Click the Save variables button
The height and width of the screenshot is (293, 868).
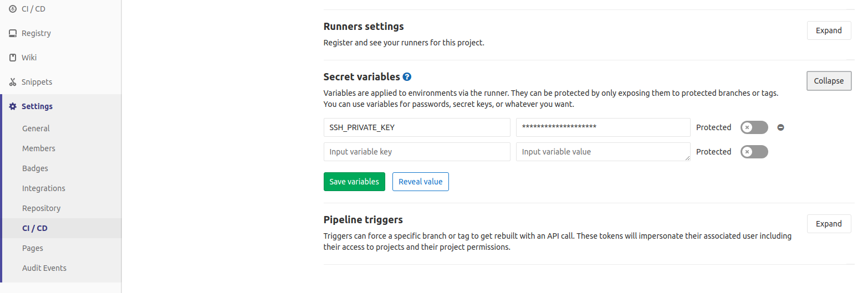354,182
